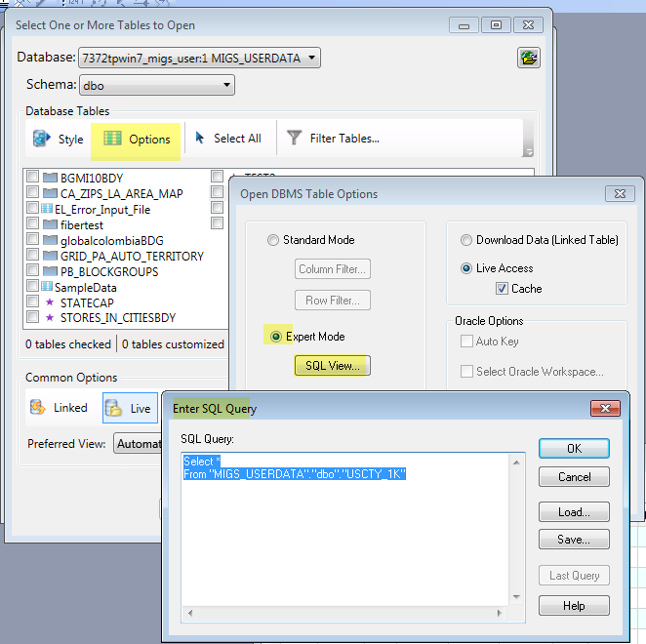Open Filter Tables funnel tool
The width and height of the screenshot is (646, 644).
tap(333, 139)
